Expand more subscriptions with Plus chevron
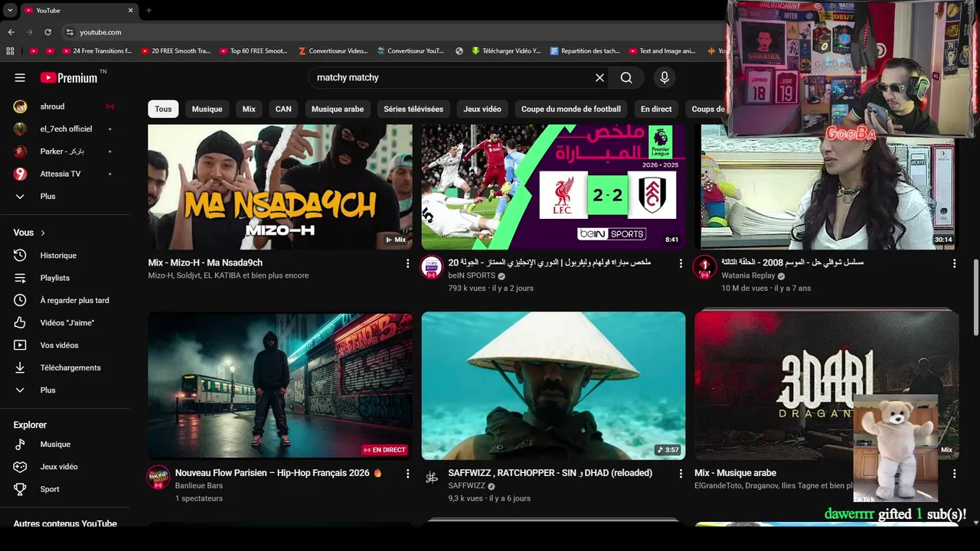Viewport: 980px width, 551px height. (20, 196)
